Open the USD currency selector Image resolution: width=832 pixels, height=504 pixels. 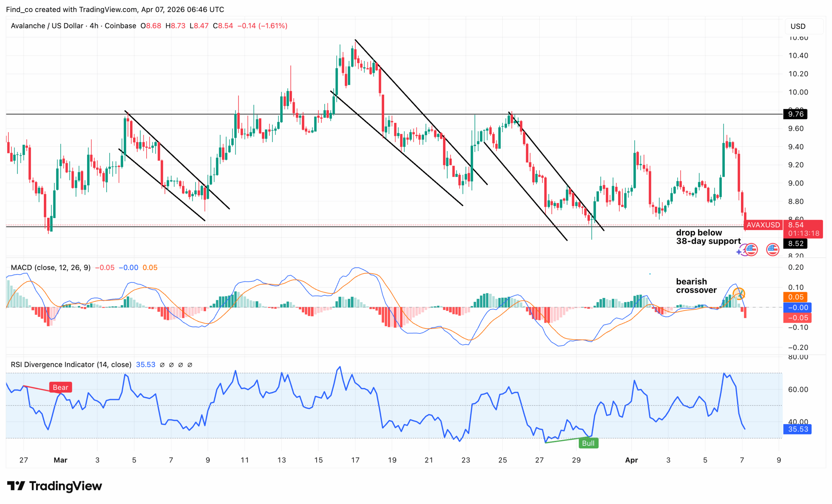pyautogui.click(x=804, y=26)
